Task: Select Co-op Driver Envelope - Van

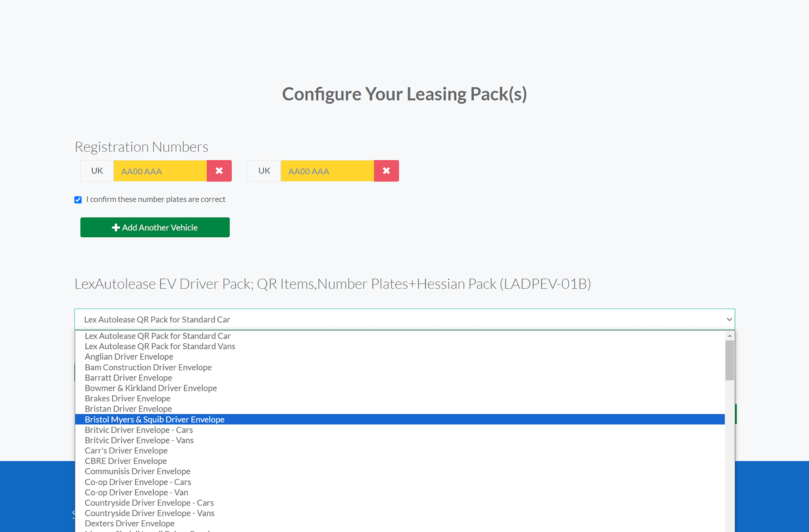Action: (136, 492)
